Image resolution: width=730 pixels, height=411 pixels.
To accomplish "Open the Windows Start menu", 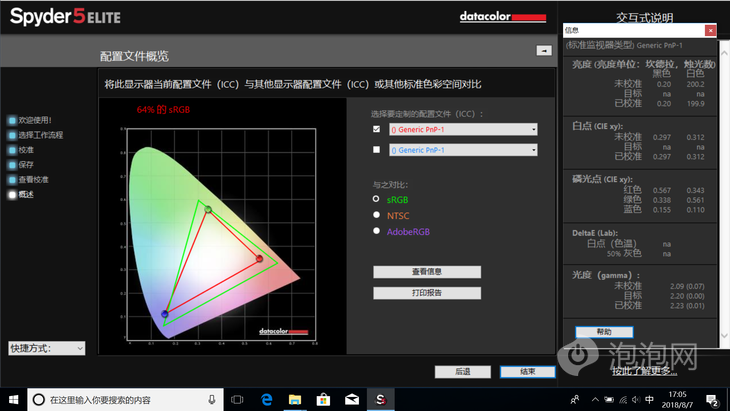I will coord(14,399).
